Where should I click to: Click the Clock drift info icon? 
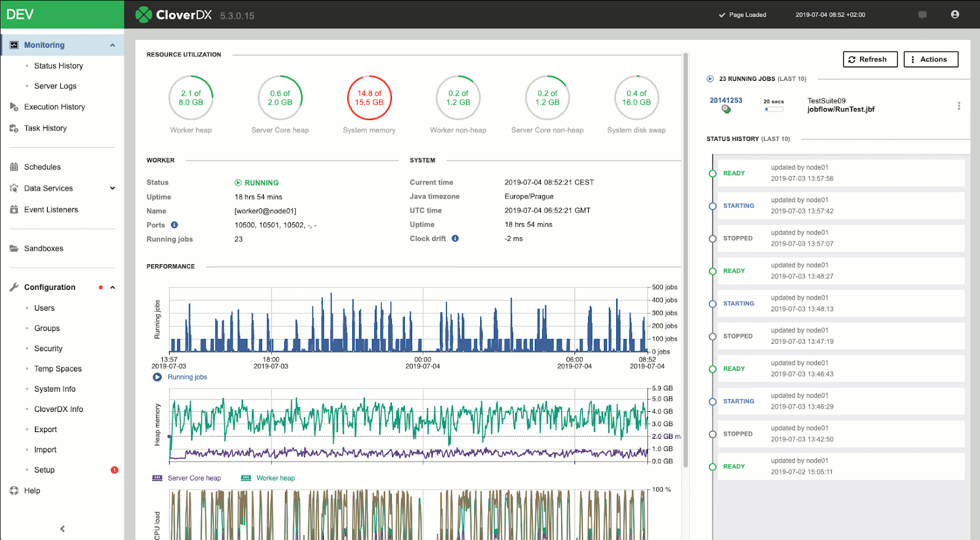(455, 238)
